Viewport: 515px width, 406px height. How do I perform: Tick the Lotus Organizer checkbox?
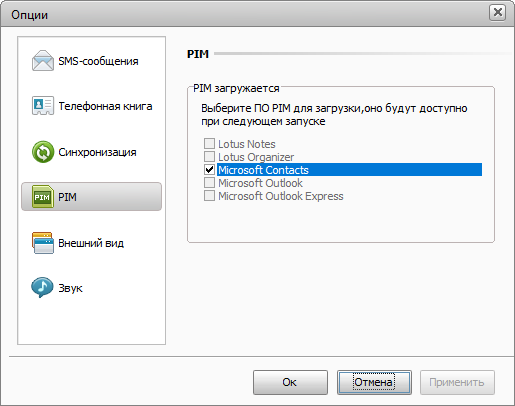coord(209,157)
